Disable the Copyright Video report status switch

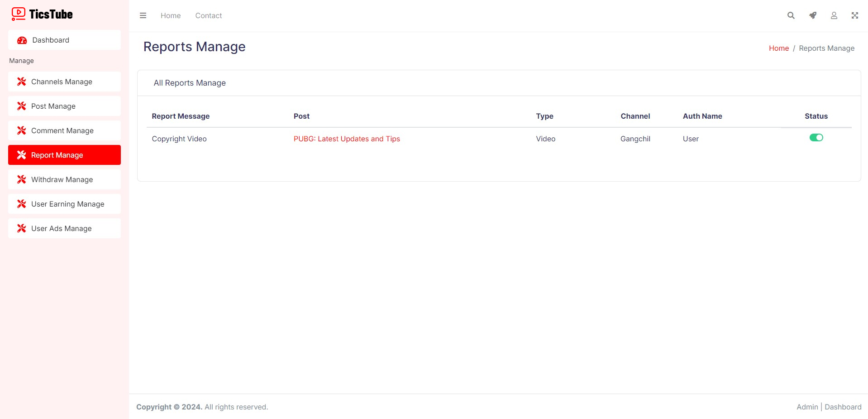point(816,138)
